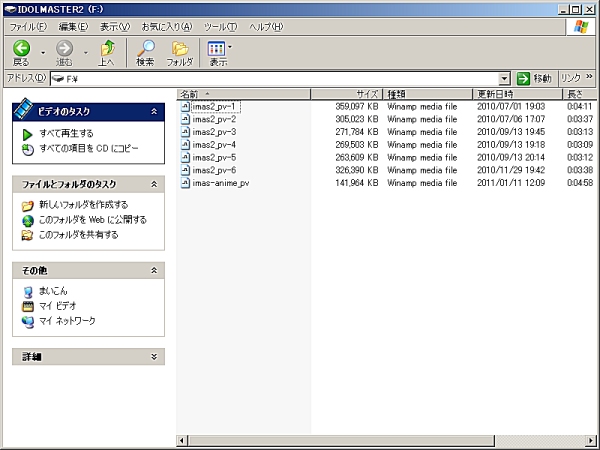This screenshot has width=600, height=450.
Task: Click the grayed Forward arrow icon
Action: coord(64,48)
